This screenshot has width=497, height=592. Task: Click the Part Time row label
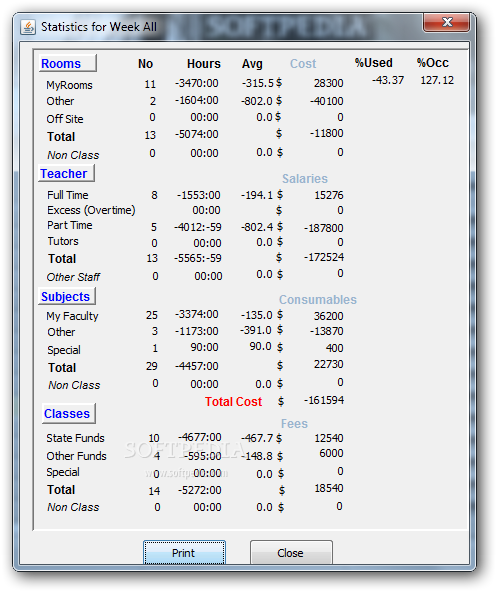69,225
